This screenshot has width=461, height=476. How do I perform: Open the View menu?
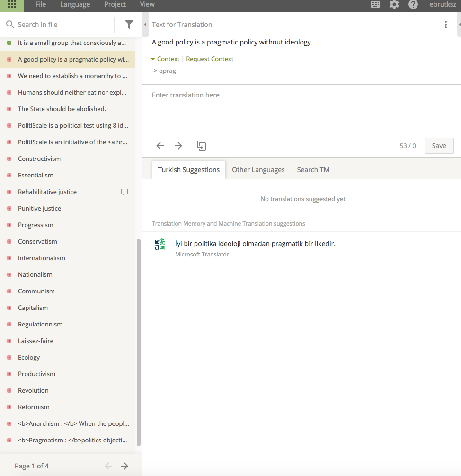147,5
